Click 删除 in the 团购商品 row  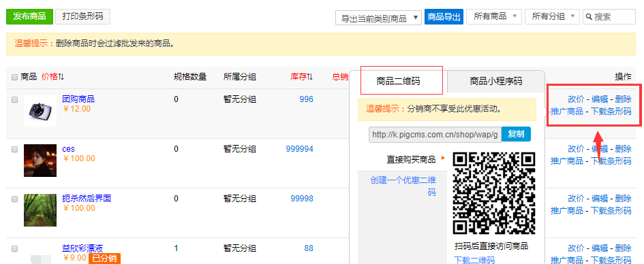pyautogui.click(x=623, y=99)
